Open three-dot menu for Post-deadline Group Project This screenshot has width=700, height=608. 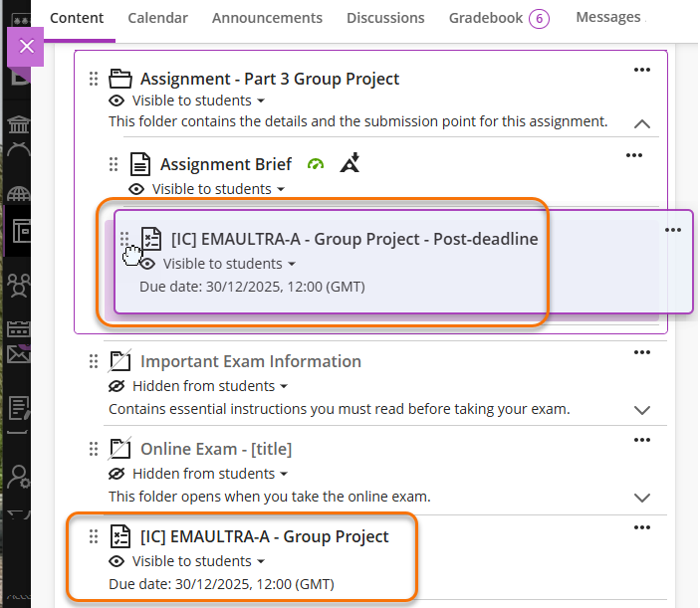tap(673, 230)
